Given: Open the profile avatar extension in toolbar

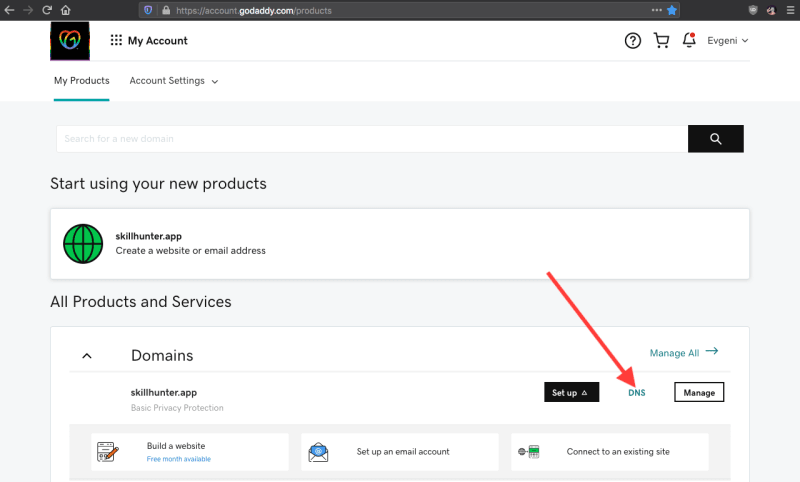Looking at the screenshot, I should coord(771,10).
